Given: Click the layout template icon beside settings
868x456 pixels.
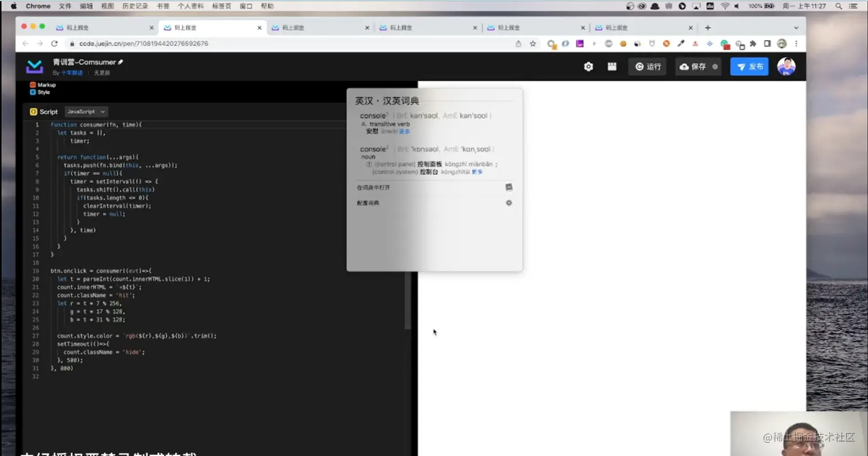Looking at the screenshot, I should point(612,67).
